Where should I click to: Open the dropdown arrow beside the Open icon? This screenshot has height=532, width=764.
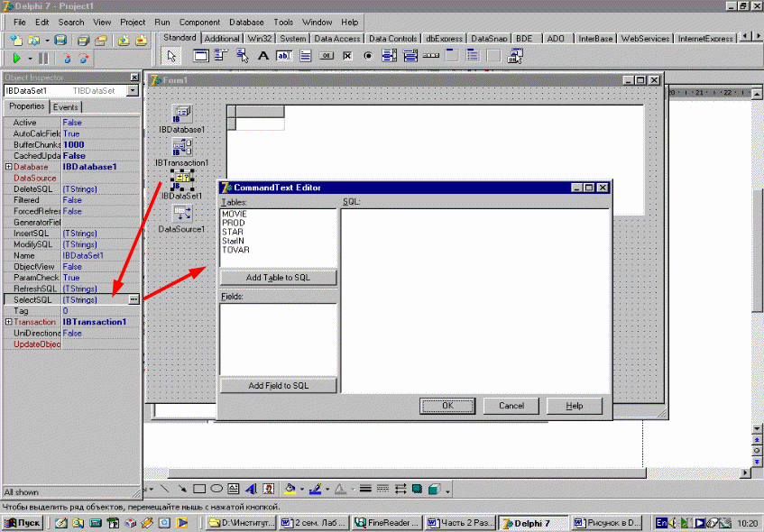[47, 41]
